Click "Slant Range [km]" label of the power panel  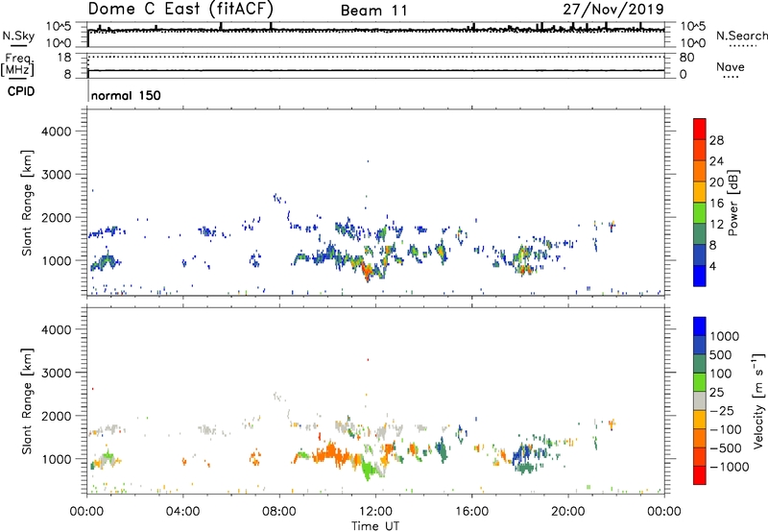point(27,203)
